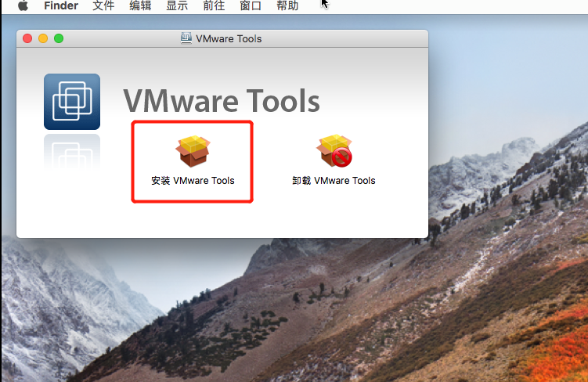Image resolution: width=588 pixels, height=382 pixels.
Task: Open the 窗口 menu
Action: coord(251,5)
